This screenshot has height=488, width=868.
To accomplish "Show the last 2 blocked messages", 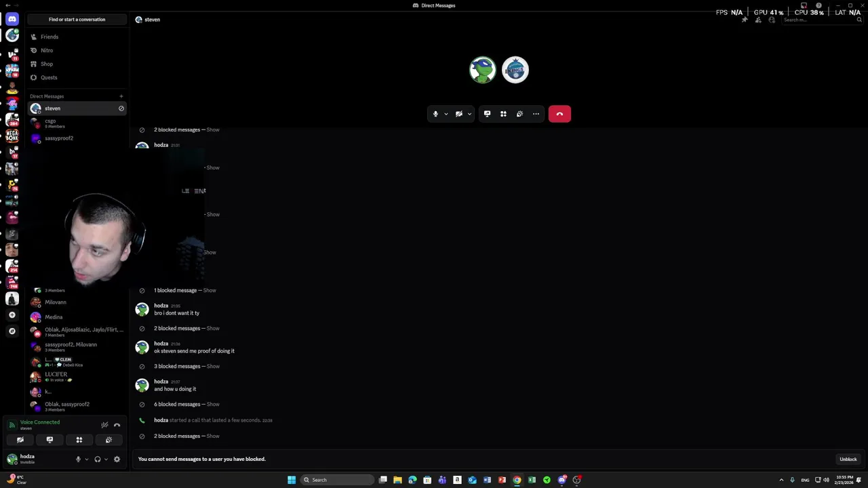I will 213,436.
